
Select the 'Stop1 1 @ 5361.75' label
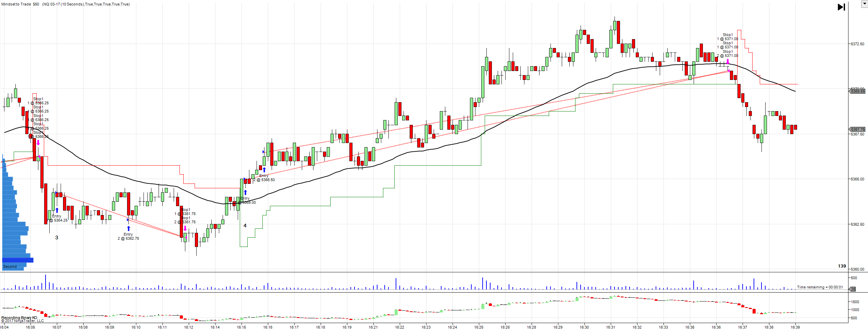(185, 212)
